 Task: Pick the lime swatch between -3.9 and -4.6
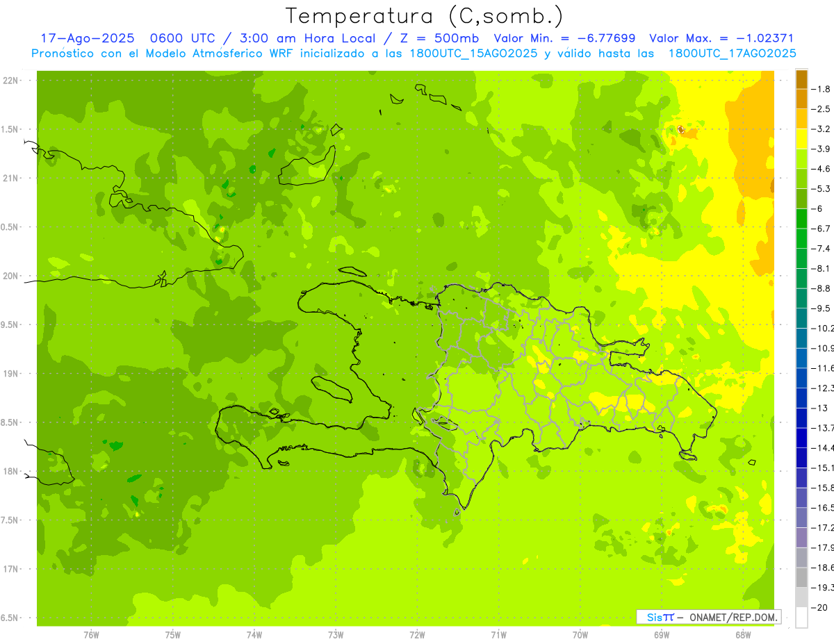[801, 158]
